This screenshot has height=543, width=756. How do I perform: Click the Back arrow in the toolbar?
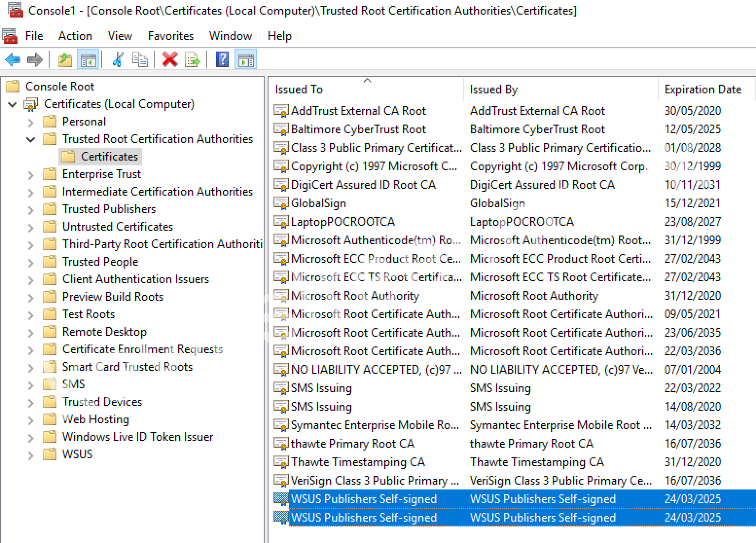[13, 60]
